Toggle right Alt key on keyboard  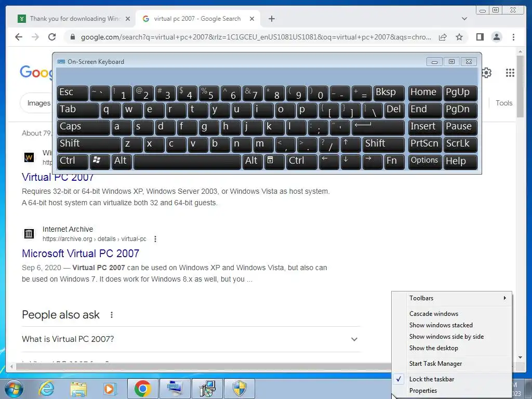(252, 162)
